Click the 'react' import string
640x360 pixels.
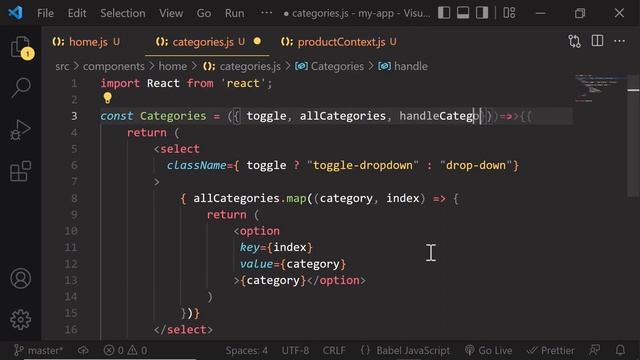[x=243, y=83]
